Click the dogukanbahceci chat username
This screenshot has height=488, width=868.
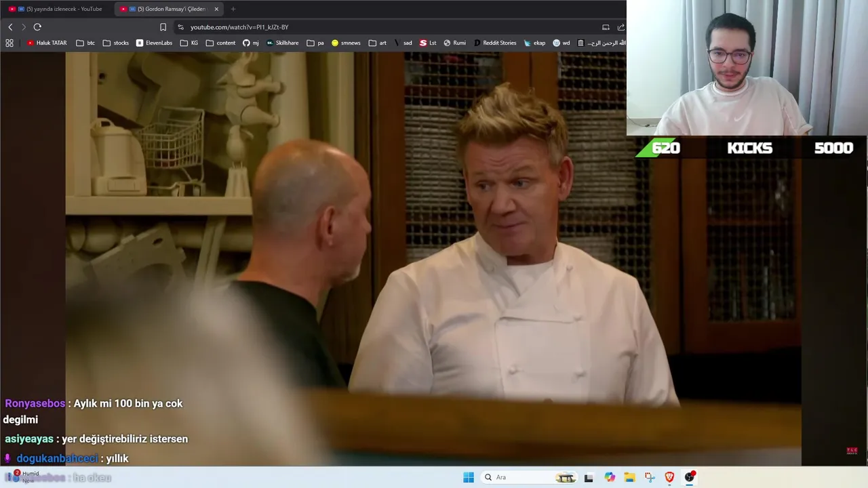[57, 458]
